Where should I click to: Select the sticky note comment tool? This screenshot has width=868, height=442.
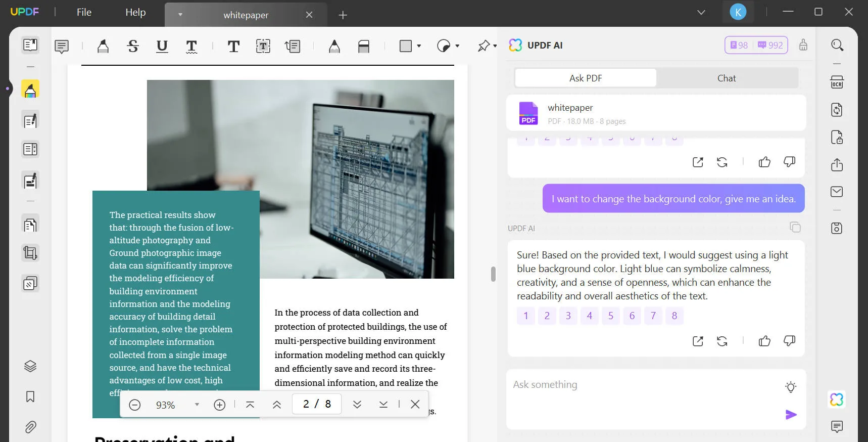click(x=62, y=47)
